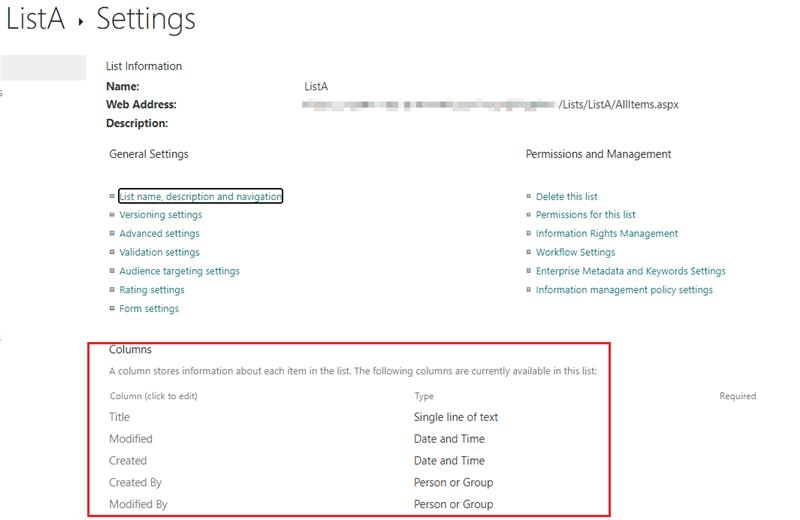Viewport: 800px width, 520px height.
Task: Open Enterprise Metadata and Keywords Settings
Action: coord(630,271)
